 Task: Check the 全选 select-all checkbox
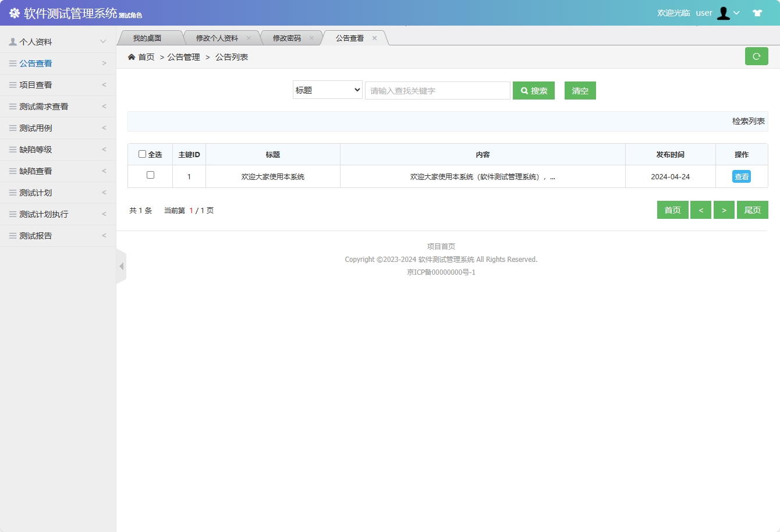coord(142,154)
